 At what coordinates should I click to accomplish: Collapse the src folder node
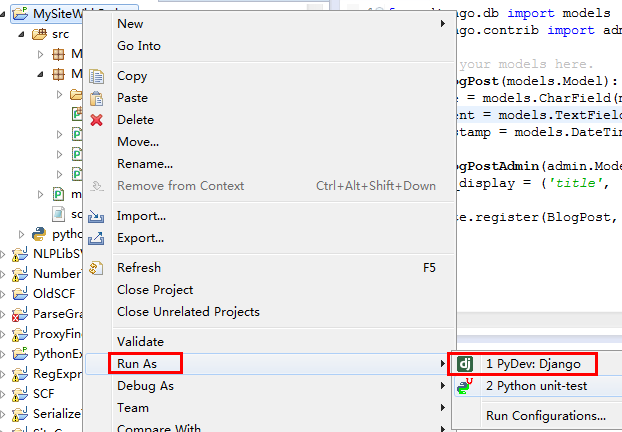[23, 34]
